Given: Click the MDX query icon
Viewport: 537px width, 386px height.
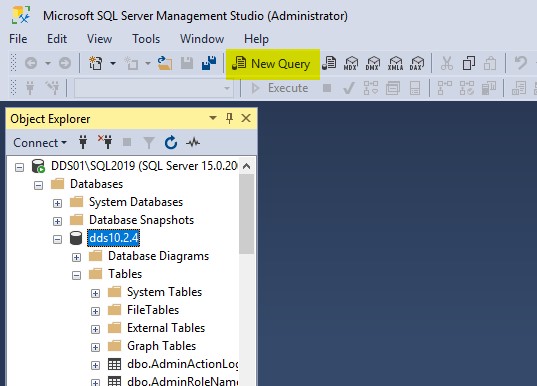Looking at the screenshot, I should click(x=351, y=63).
